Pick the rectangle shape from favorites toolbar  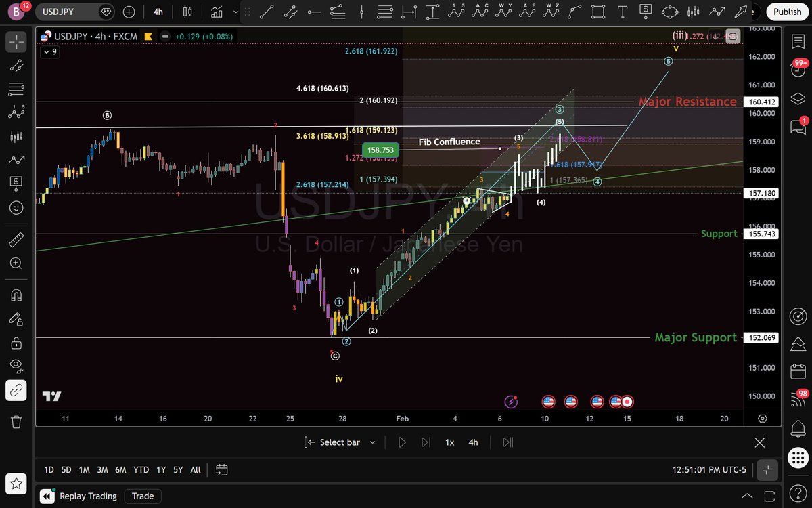click(x=597, y=12)
